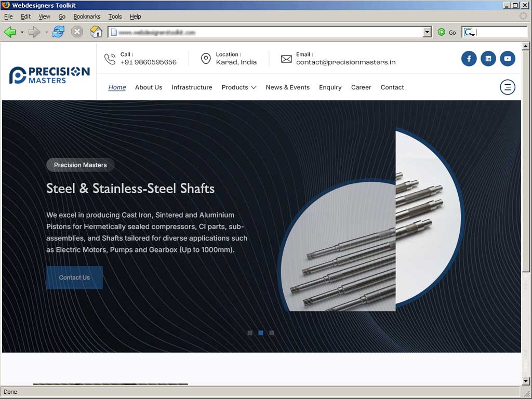Click inside the browser search box

[x=501, y=32]
